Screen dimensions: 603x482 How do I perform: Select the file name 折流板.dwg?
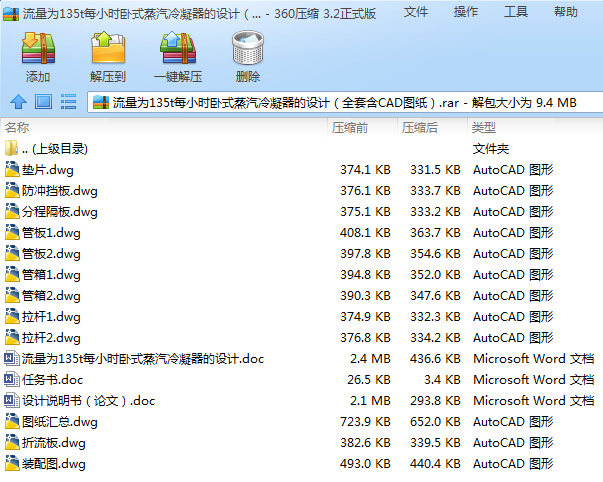point(53,443)
